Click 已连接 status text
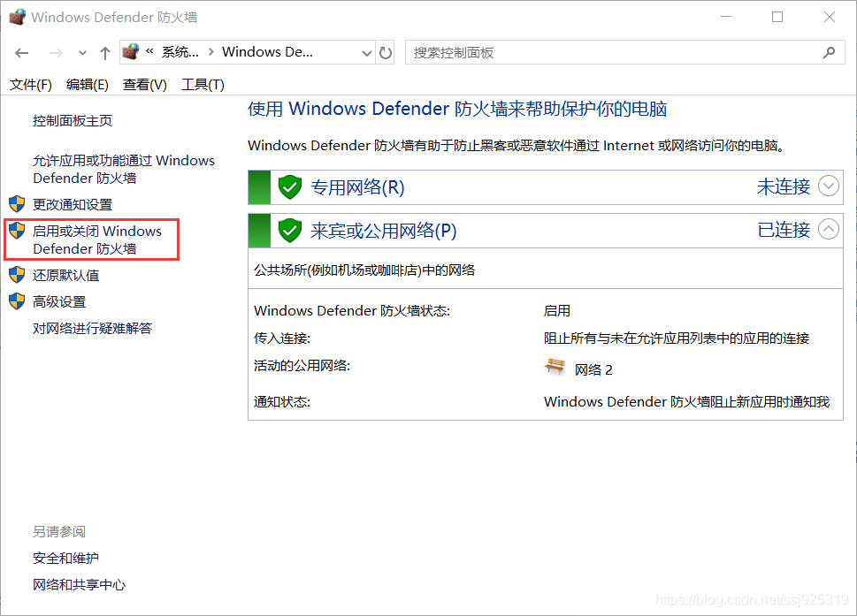The height and width of the screenshot is (616, 857). click(784, 230)
